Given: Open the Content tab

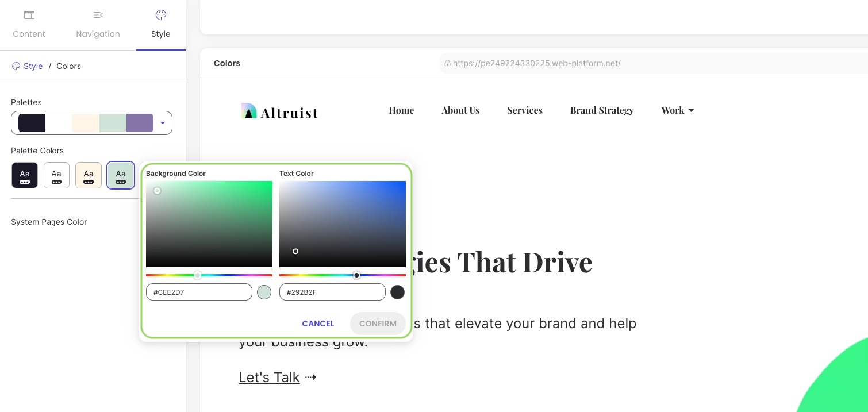Looking at the screenshot, I should click(29, 25).
